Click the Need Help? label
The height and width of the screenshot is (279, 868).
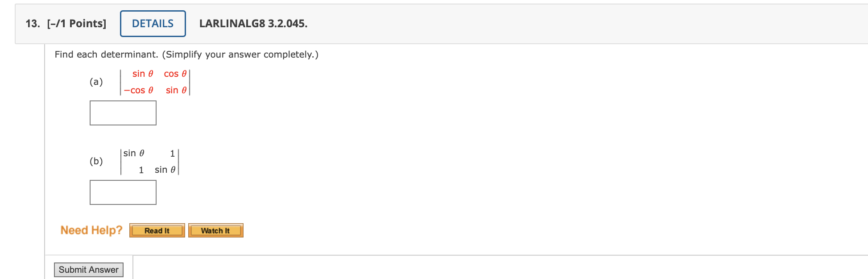(92, 230)
